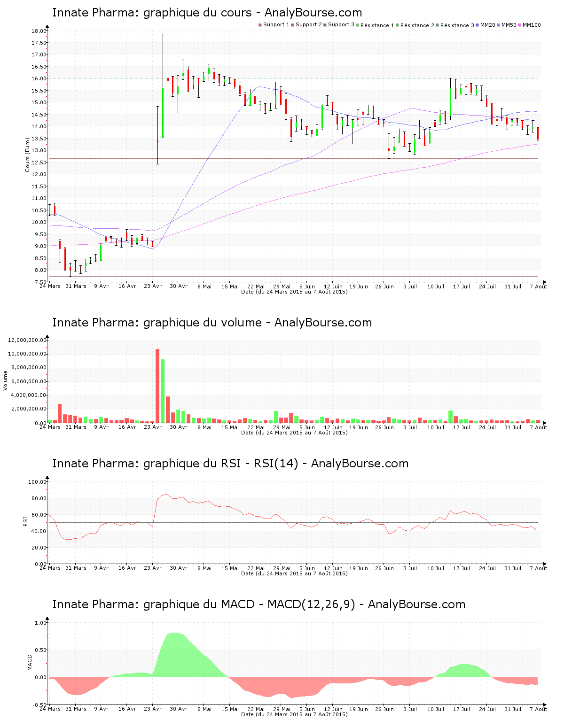Click '8 Mai' date under price chart
The image size is (564, 728).
click(x=204, y=287)
